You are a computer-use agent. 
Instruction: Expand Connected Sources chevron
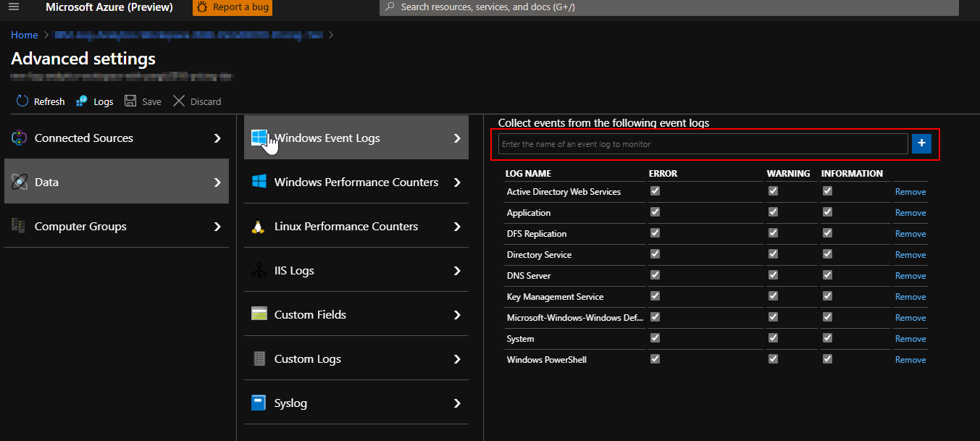(x=217, y=138)
